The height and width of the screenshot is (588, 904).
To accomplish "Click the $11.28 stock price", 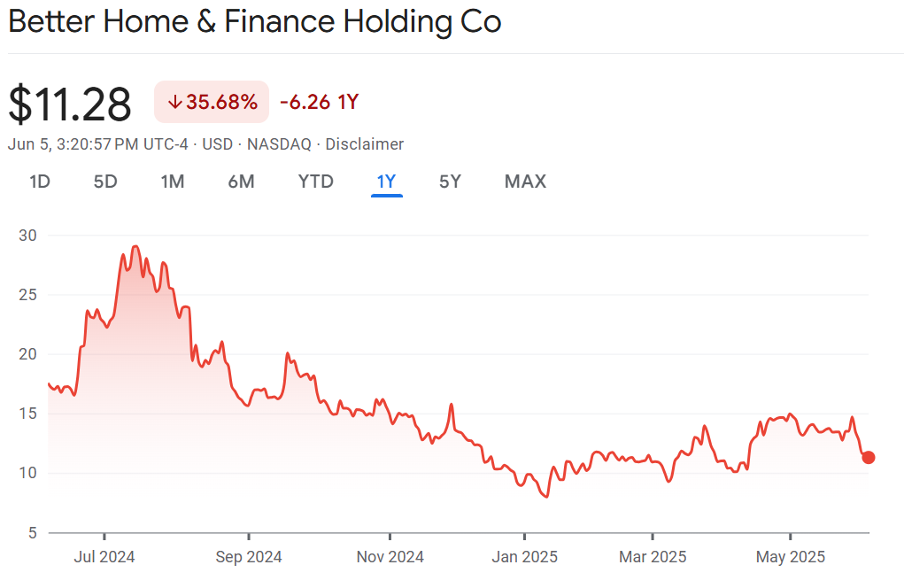I will tap(70, 104).
